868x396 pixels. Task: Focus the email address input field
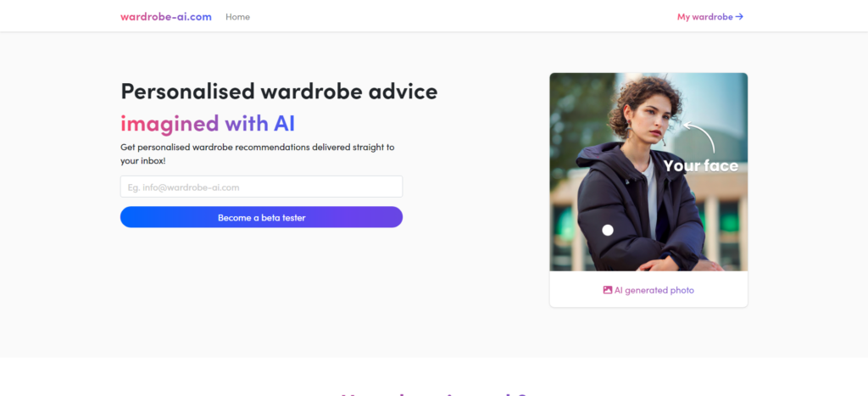click(x=261, y=187)
